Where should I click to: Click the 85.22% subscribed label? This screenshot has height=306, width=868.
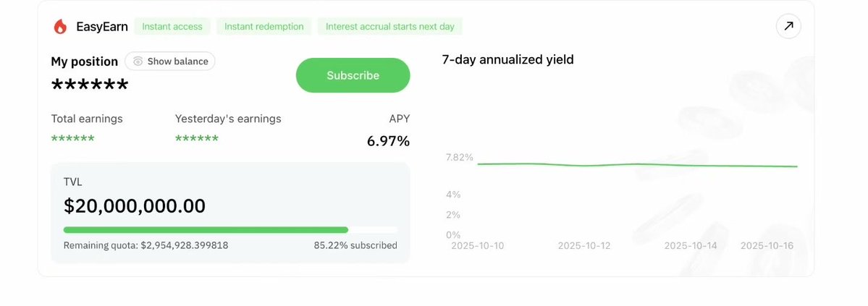[355, 245]
